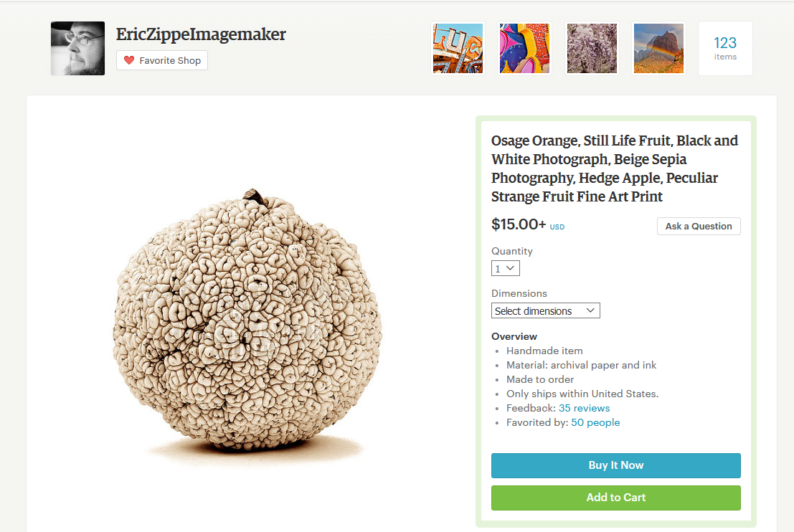The height and width of the screenshot is (532, 794).
Task: Open the neon sign thumbnail in the shop preview
Action: pos(458,49)
